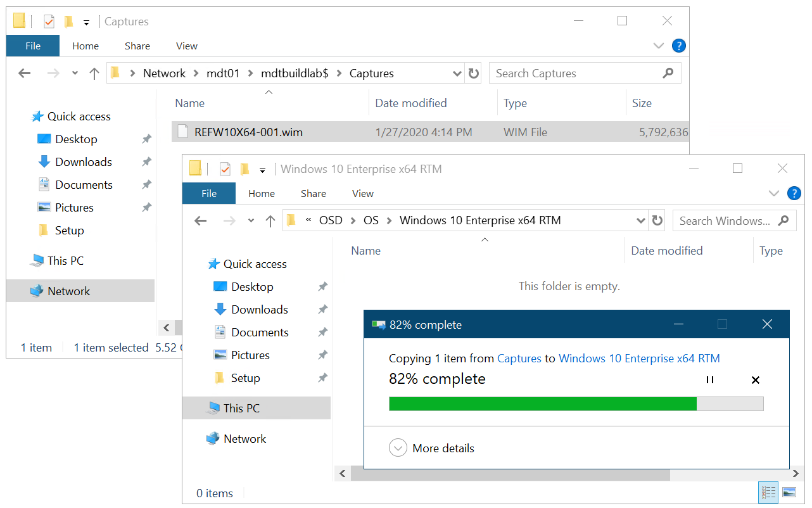Image resolution: width=812 pixels, height=508 pixels.
Task: Expand ribbon in Windows 10 Enterprise window
Action: point(773,193)
